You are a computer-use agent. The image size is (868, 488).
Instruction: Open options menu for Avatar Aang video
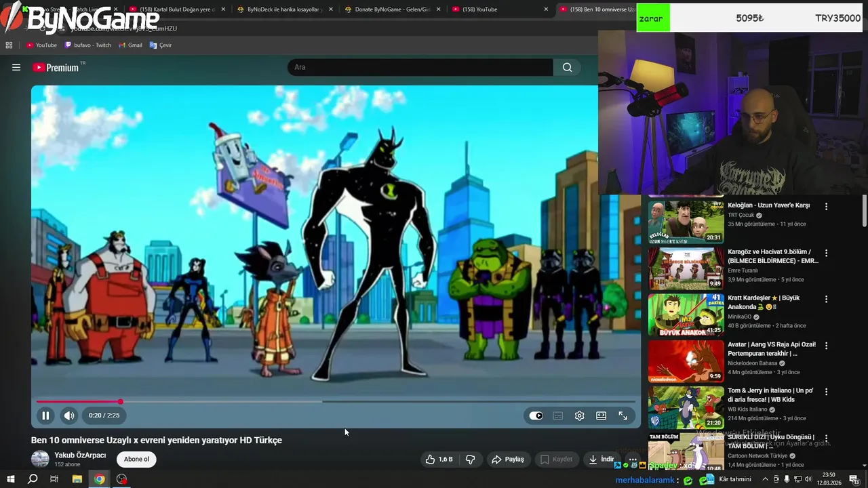[x=826, y=345]
